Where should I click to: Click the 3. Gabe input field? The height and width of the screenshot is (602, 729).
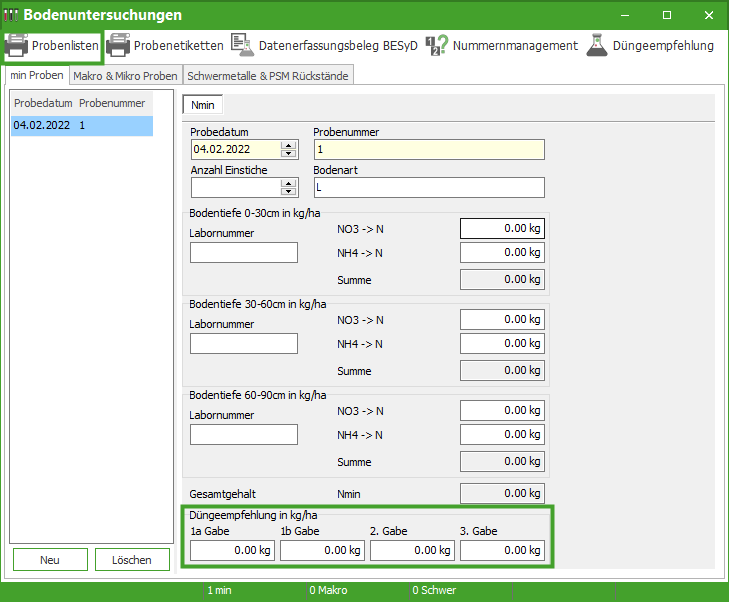click(502, 550)
